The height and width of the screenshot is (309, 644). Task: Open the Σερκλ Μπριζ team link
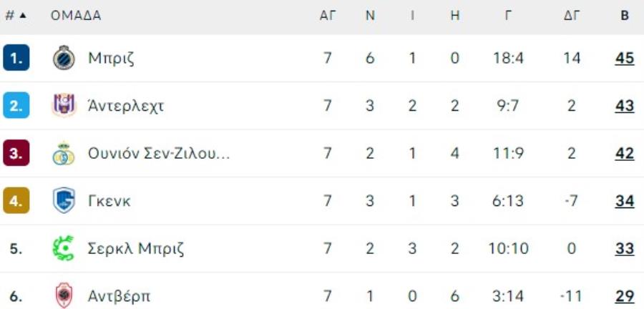tap(136, 248)
